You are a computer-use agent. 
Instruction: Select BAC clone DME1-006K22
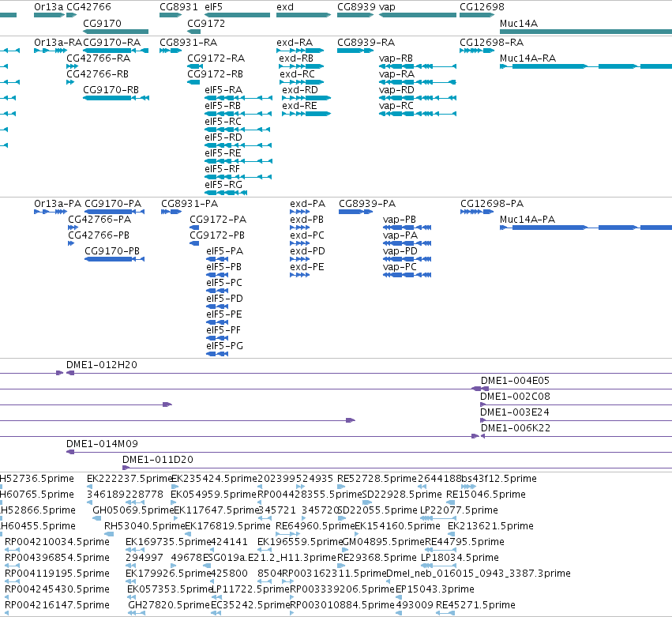576,436
